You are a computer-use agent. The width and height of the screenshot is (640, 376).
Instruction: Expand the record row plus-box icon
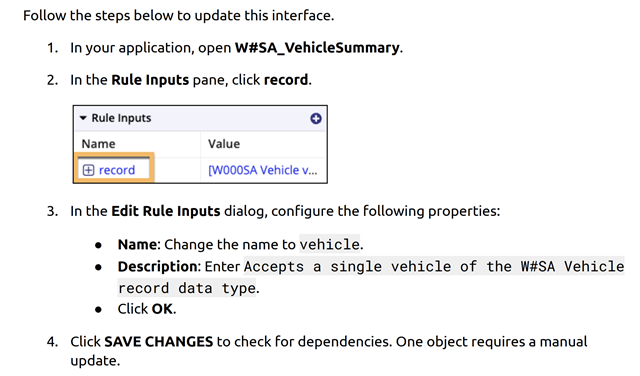point(88,170)
